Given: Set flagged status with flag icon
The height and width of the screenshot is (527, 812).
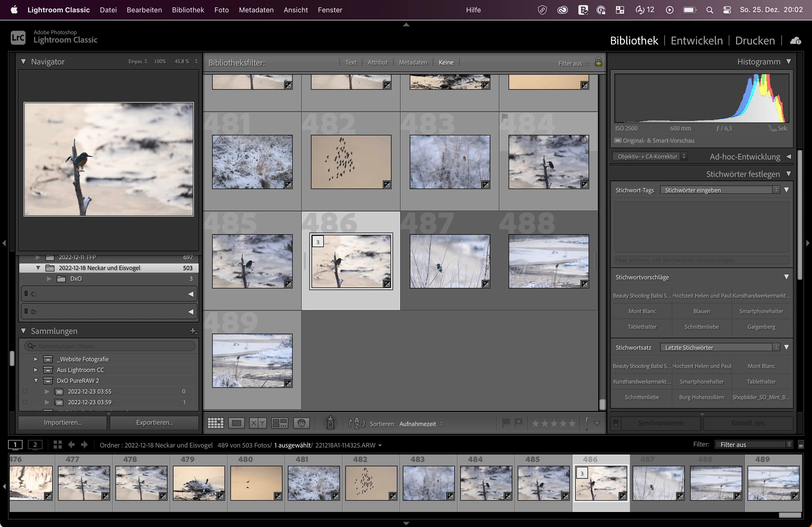Looking at the screenshot, I should pyautogui.click(x=506, y=423).
